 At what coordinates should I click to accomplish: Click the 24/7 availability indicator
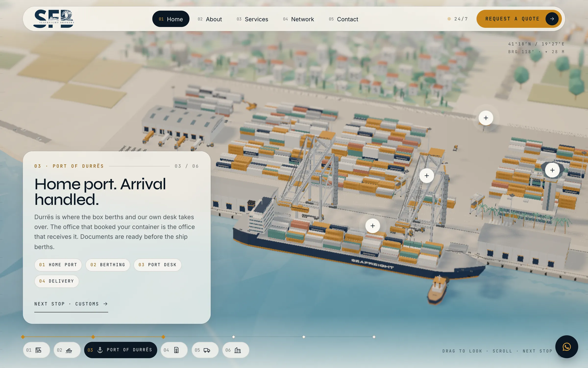point(458,19)
